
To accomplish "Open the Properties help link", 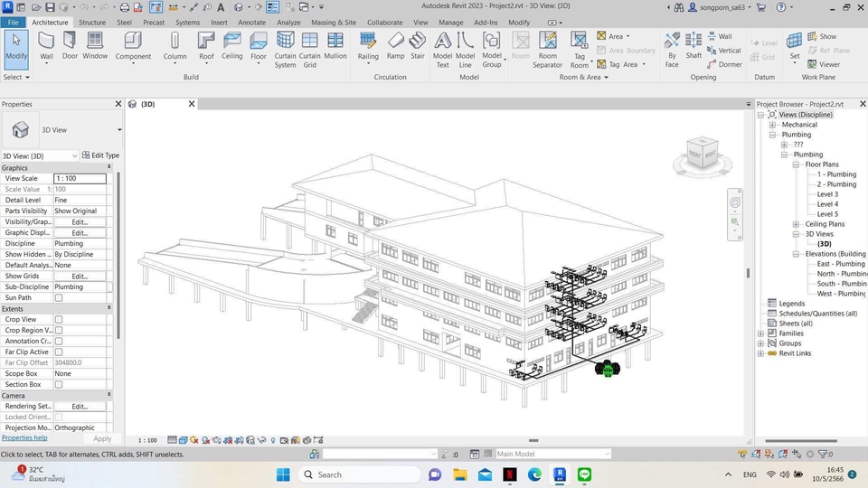I will 24,437.
